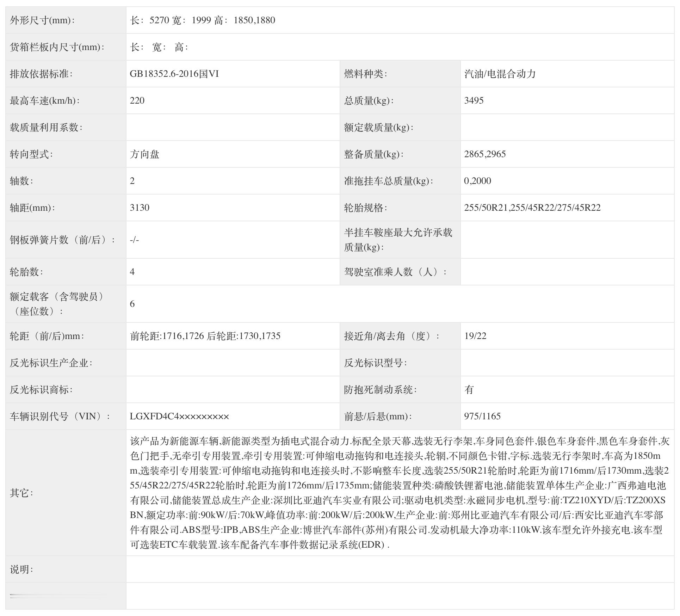This screenshot has width=680, height=616.
Task: Select tire count value 4
Action: (132, 272)
